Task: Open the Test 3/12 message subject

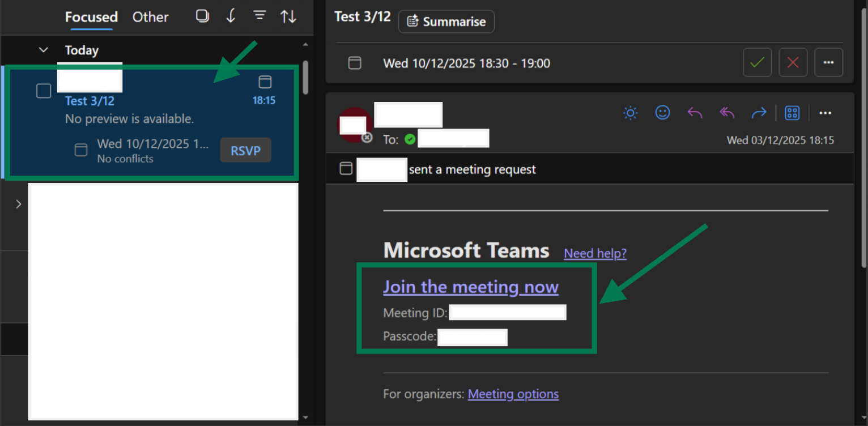Action: (90, 101)
